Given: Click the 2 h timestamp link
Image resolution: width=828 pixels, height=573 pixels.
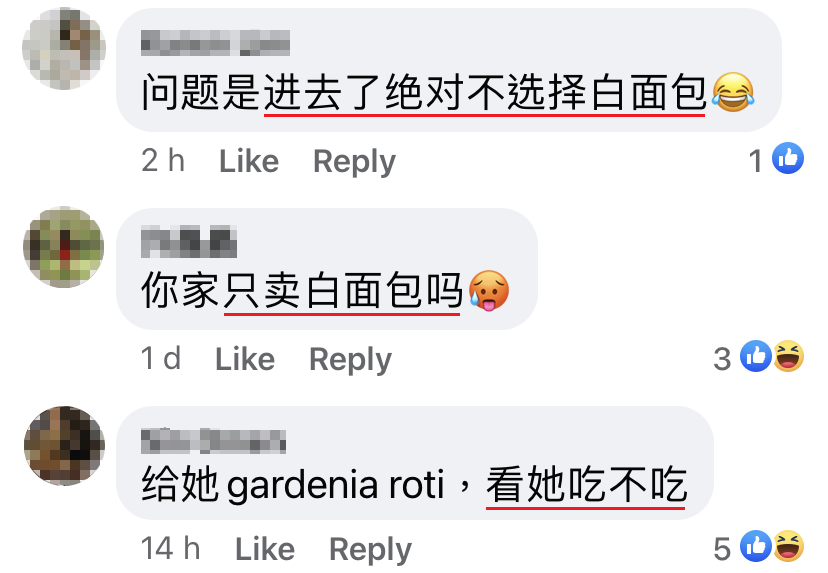Looking at the screenshot, I should 163,161.
